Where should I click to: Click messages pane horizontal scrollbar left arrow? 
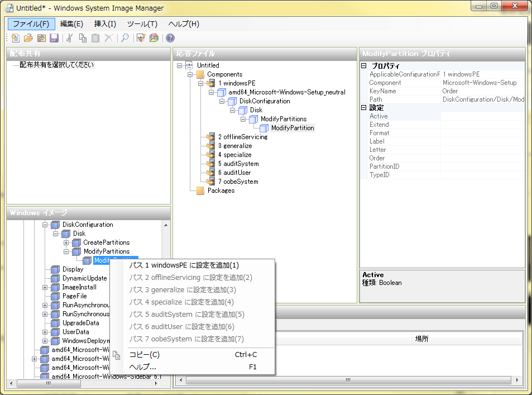(181, 380)
